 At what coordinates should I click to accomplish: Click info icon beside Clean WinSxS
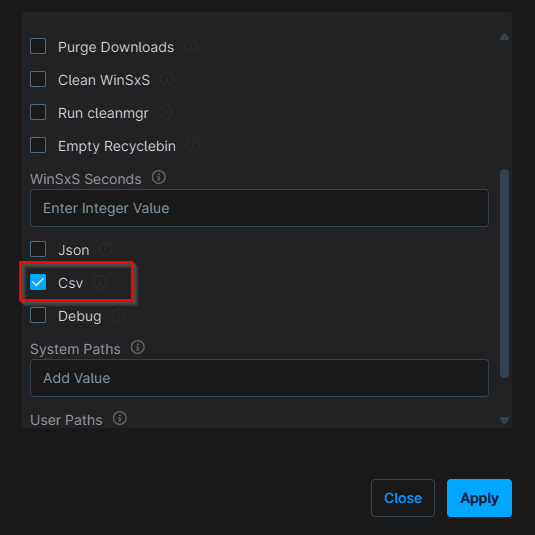point(167,79)
